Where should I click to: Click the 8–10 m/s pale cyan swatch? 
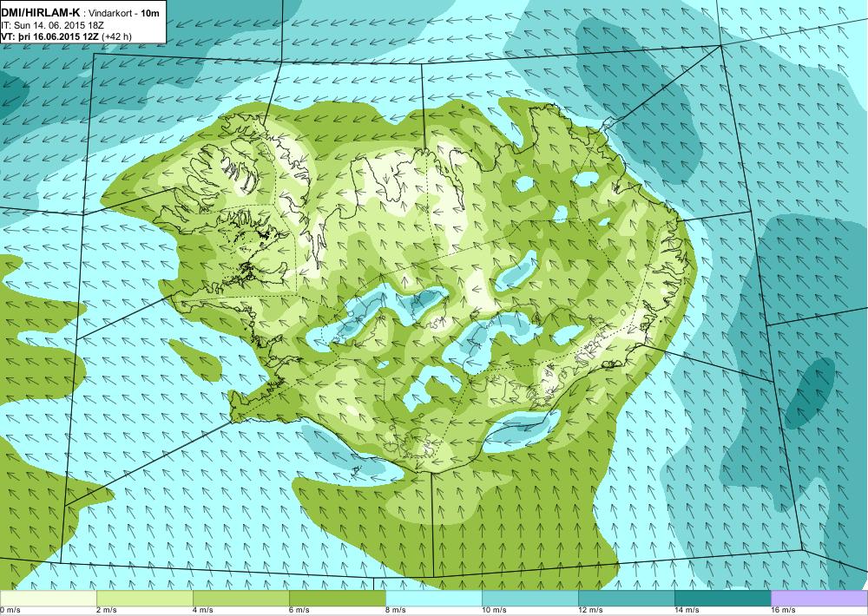pos(434,598)
